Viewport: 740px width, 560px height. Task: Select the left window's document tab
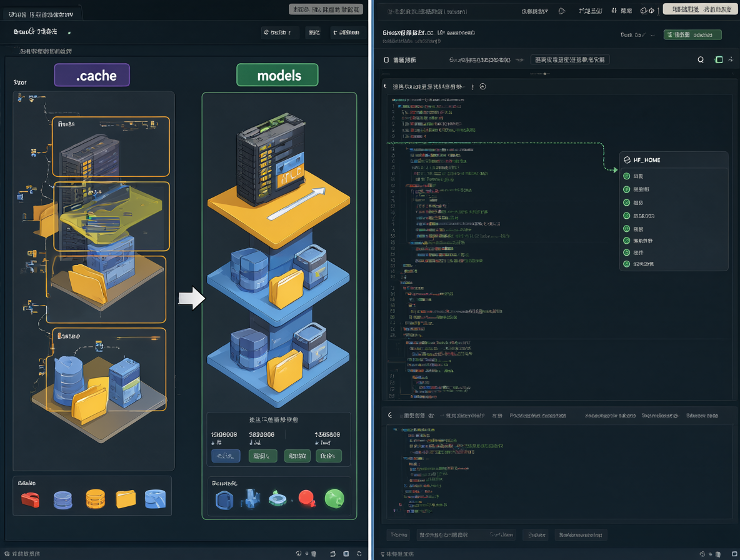[x=41, y=14]
